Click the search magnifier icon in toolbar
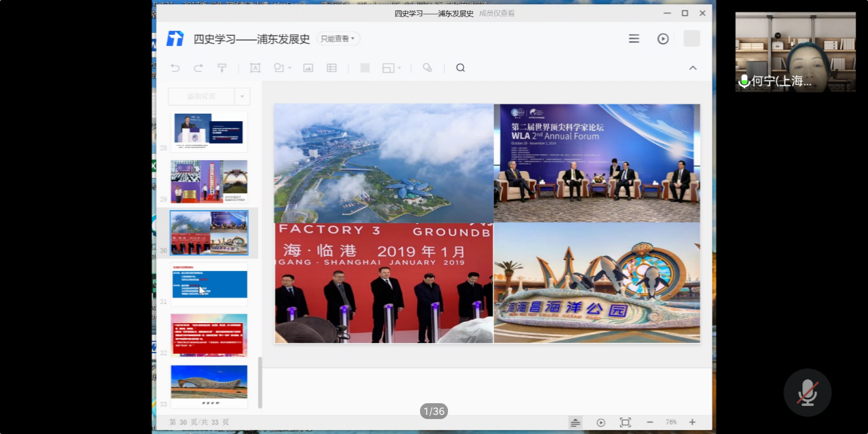868x434 pixels. tap(460, 68)
